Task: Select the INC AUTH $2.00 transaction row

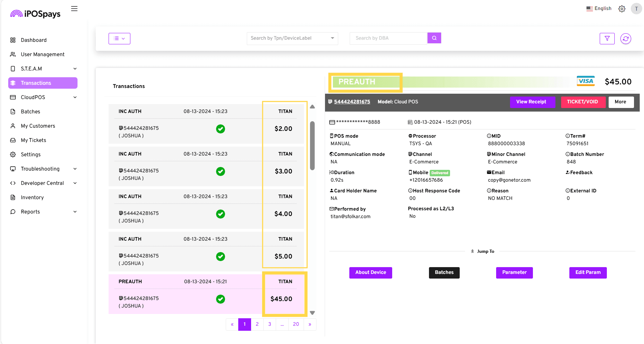Action: [206, 124]
